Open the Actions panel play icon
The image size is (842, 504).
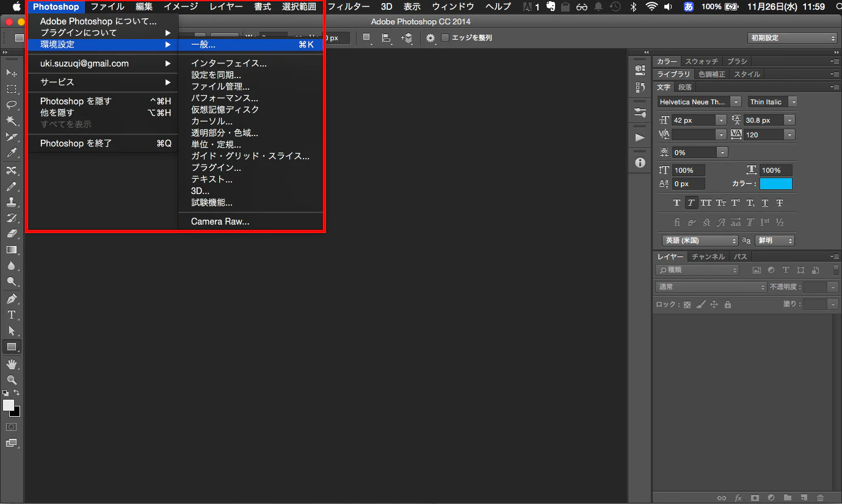click(640, 137)
